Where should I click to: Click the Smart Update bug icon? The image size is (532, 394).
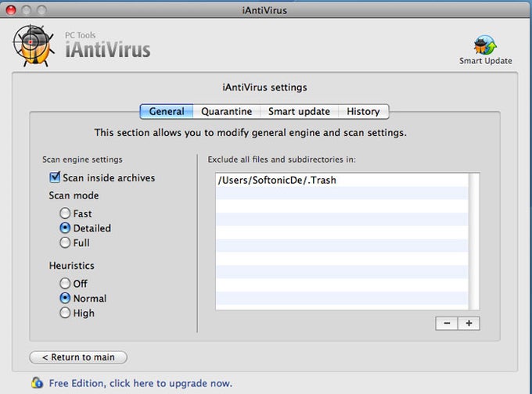pyautogui.click(x=485, y=45)
